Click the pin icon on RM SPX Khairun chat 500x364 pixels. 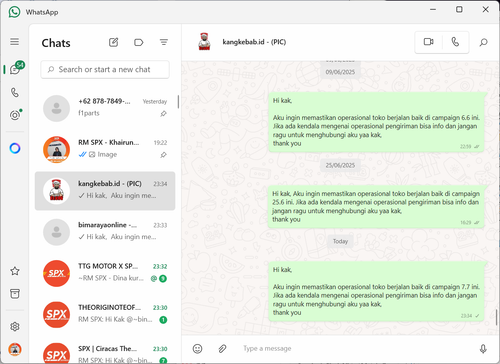coord(163,155)
